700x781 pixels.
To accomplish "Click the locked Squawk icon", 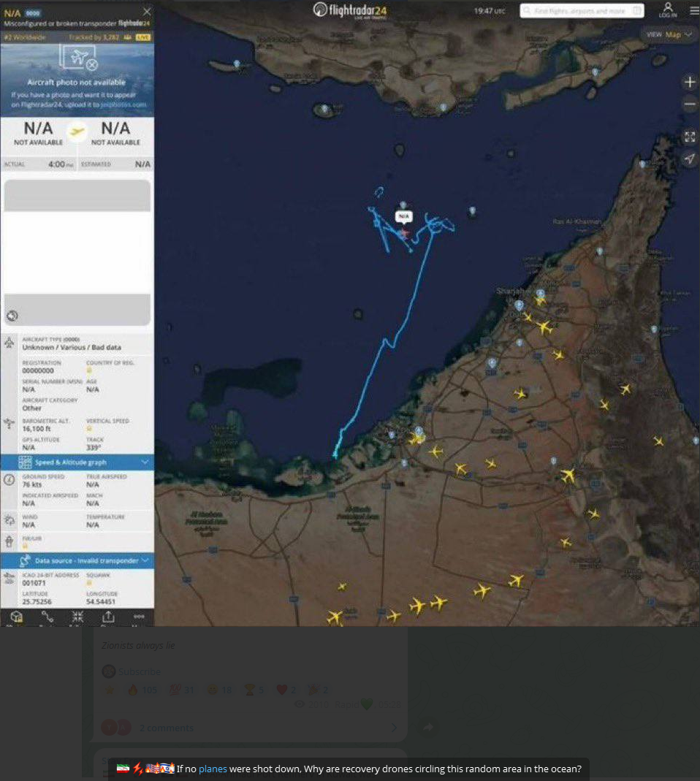I will coord(90,583).
